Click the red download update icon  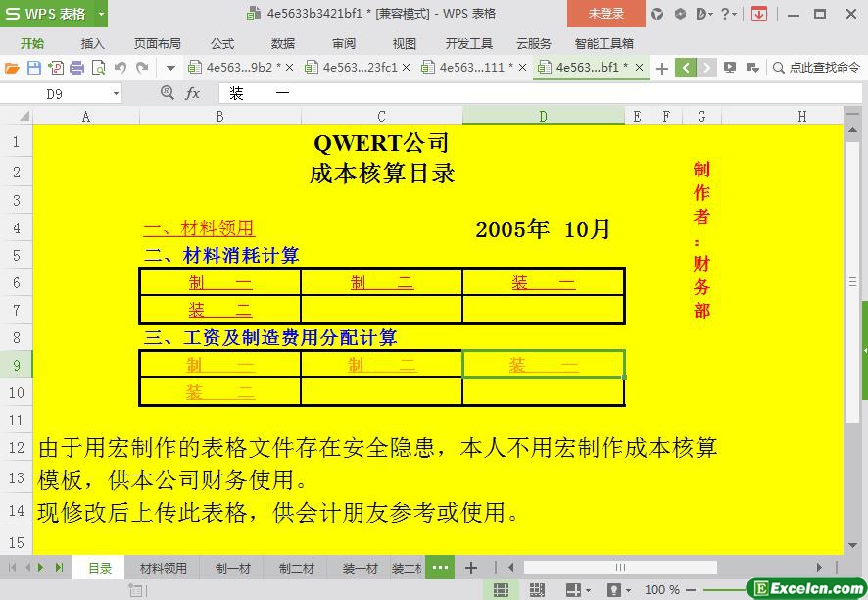pos(759,14)
